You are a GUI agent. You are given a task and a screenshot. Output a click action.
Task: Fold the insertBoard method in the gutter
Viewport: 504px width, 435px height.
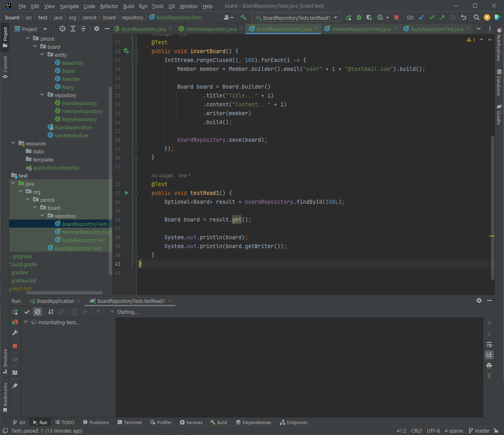tap(136, 52)
